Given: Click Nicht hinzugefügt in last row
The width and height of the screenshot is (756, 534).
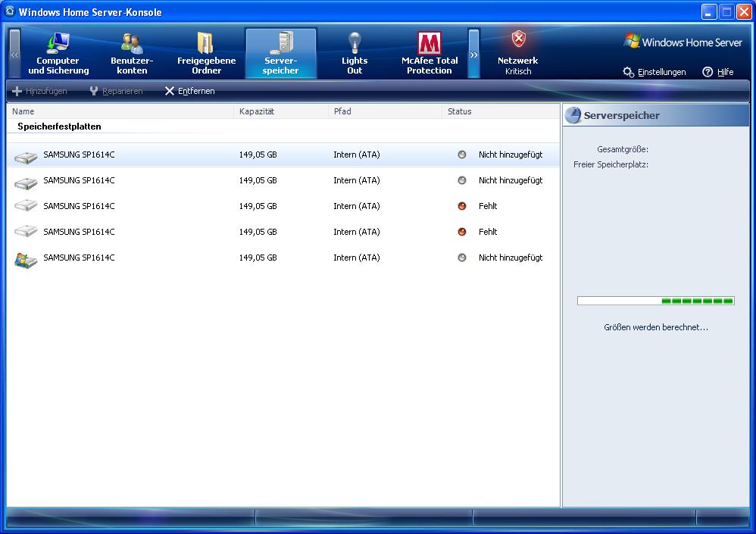Looking at the screenshot, I should (x=511, y=258).
